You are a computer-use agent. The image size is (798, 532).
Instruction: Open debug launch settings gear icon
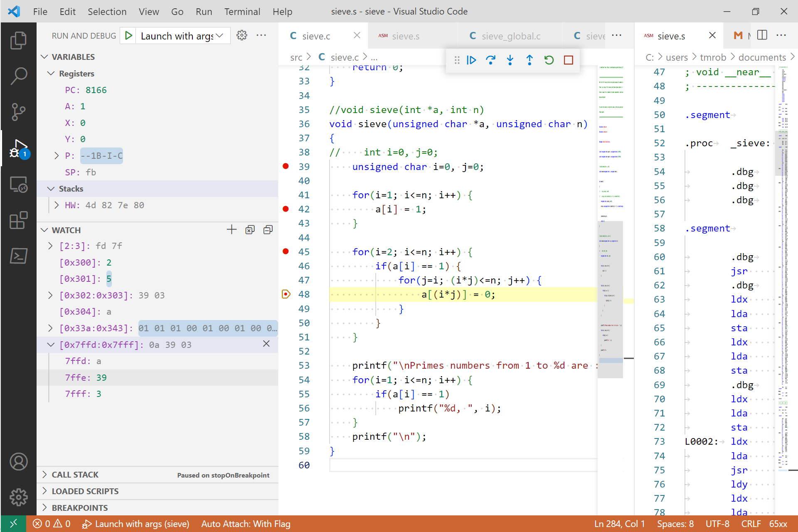pos(242,35)
